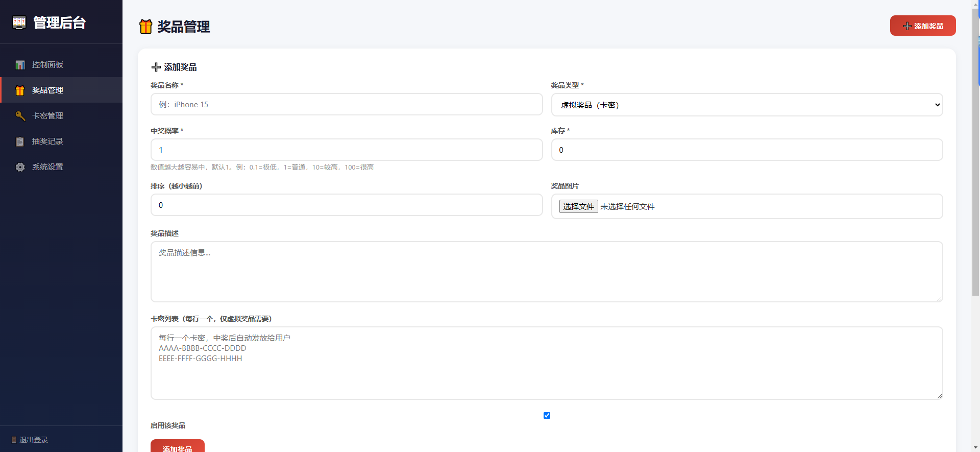Click the slot machine logo icon
Screen dimensions: 980x452
coord(19,22)
